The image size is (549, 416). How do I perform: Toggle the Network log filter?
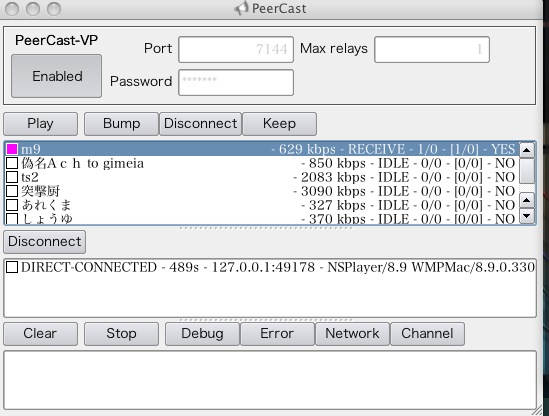[x=352, y=334]
